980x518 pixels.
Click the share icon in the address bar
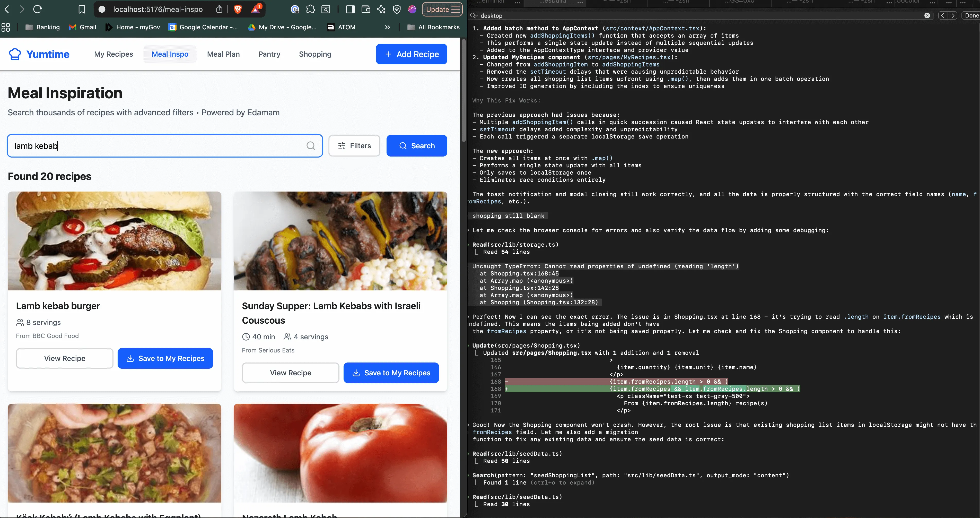(219, 9)
